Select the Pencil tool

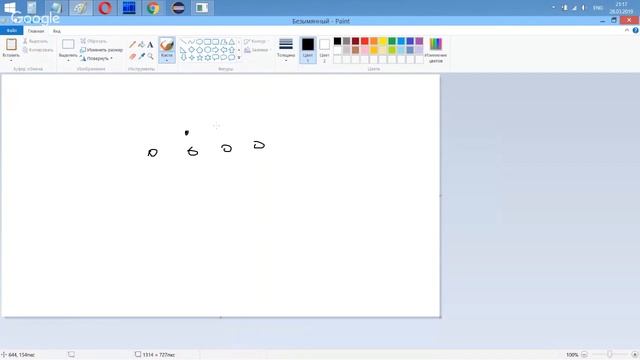(133, 44)
